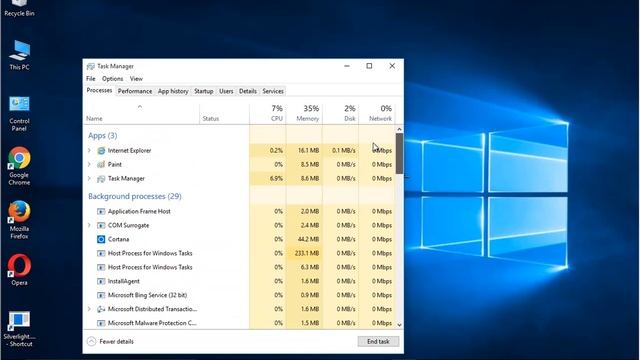Select the Mozilla Firefox desktop shortcut
Viewport: 640px width, 360px height.
coord(19,220)
